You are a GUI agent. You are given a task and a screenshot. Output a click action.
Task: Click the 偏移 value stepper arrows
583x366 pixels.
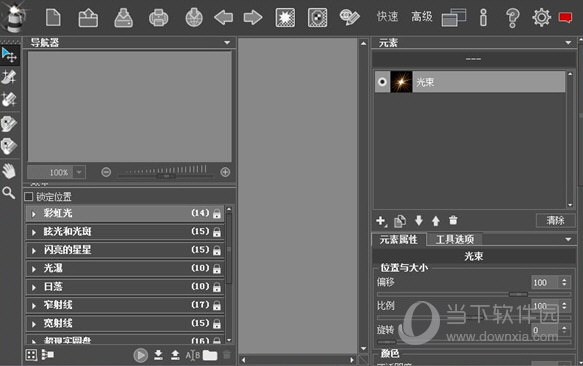point(564,282)
